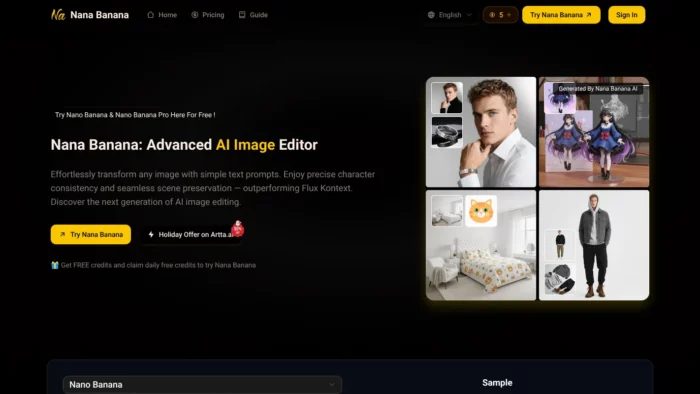Click the lightning bolt icon on Holiday Offer
The width and height of the screenshot is (700, 394).
pyautogui.click(x=151, y=234)
